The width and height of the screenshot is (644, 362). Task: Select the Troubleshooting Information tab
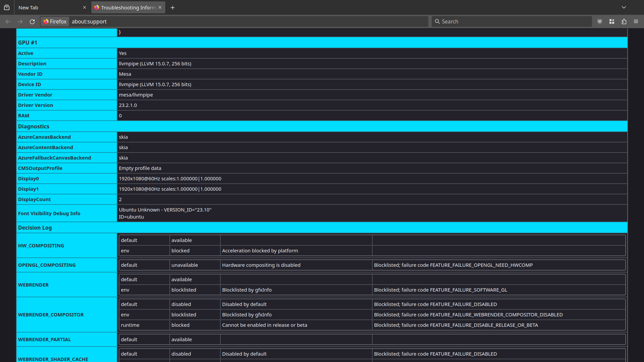[x=128, y=7]
